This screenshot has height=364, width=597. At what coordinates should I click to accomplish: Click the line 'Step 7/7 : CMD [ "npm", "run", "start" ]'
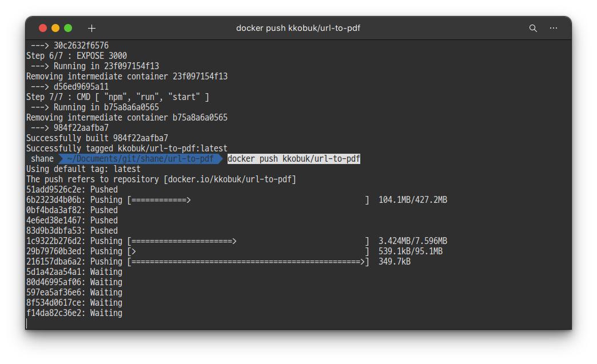[118, 97]
